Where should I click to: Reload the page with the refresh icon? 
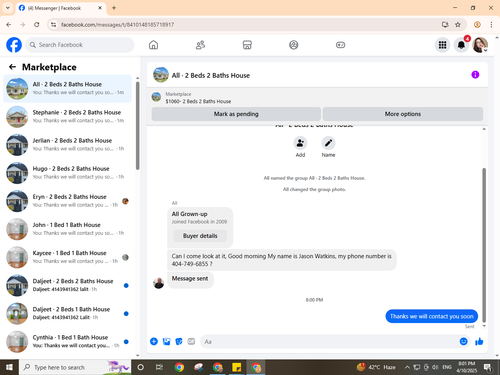pos(37,24)
